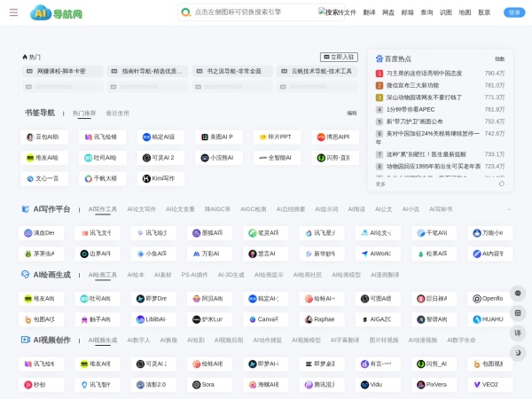The height and width of the screenshot is (399, 532).
Task: Open the Sora video tool
Action: [x=209, y=385]
